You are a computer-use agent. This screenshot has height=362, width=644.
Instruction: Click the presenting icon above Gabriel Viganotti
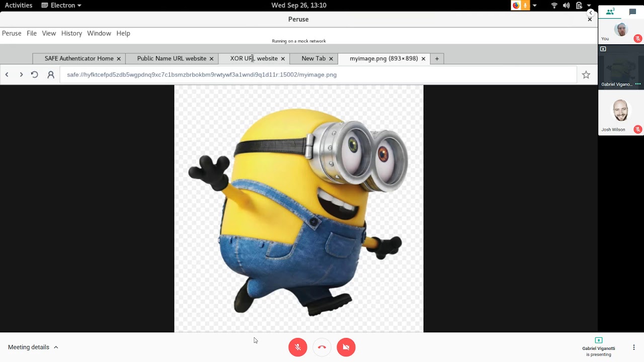(599, 340)
